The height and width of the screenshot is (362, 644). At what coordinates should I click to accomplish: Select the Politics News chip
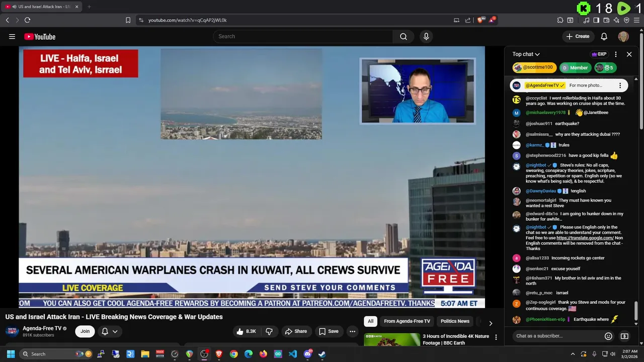click(x=455, y=321)
